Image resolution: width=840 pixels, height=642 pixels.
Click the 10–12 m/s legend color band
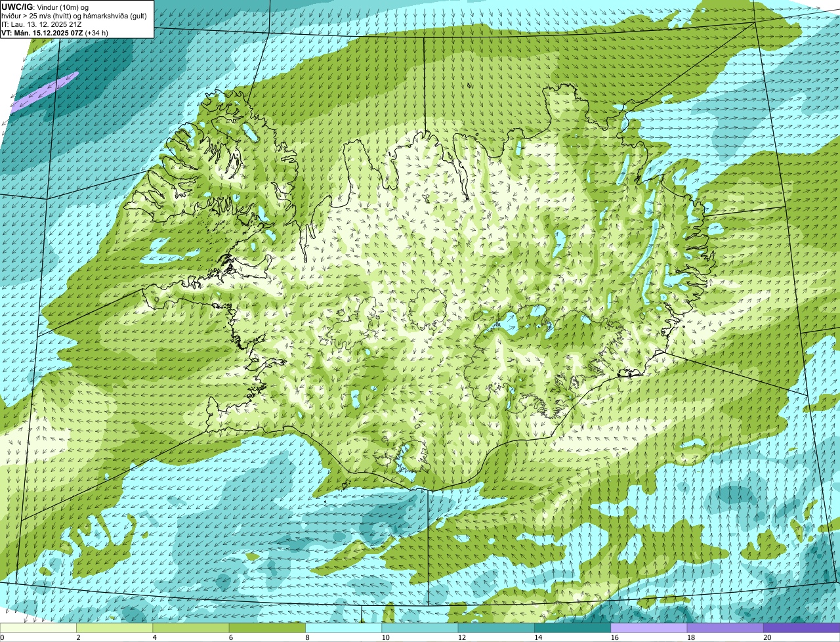pos(420,628)
